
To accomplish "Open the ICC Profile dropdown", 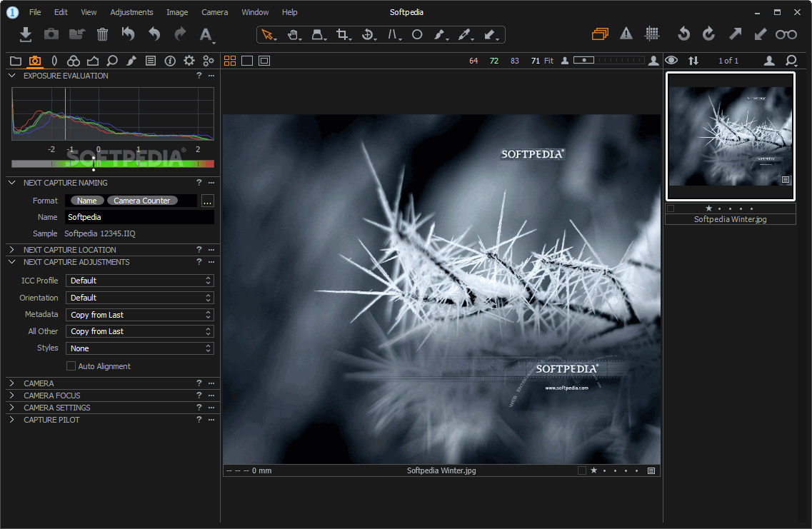I will tap(140, 281).
